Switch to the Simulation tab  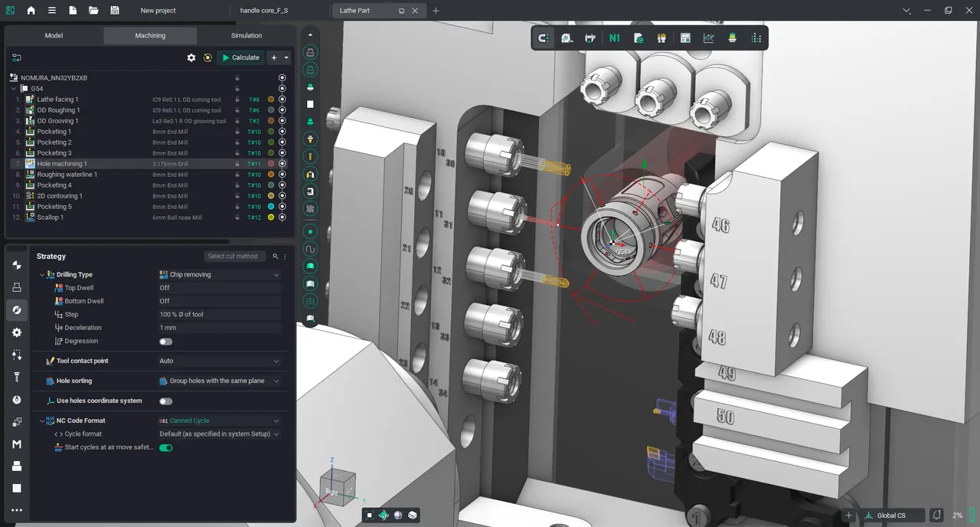(x=247, y=35)
